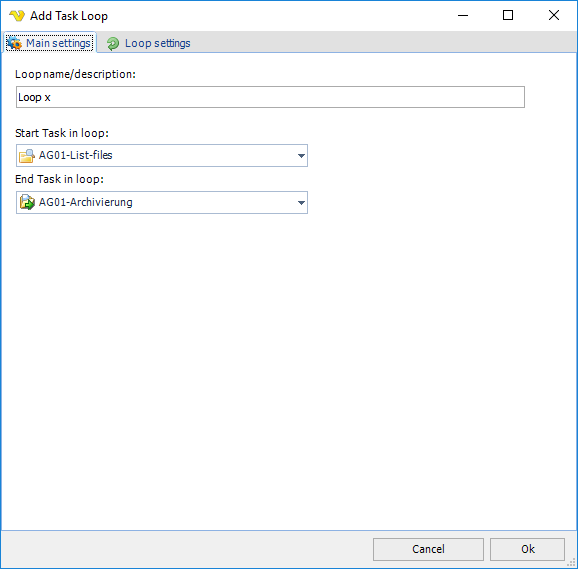The height and width of the screenshot is (569, 578).
Task: Cancel the Add Task Loop dialog
Action: [x=428, y=549]
